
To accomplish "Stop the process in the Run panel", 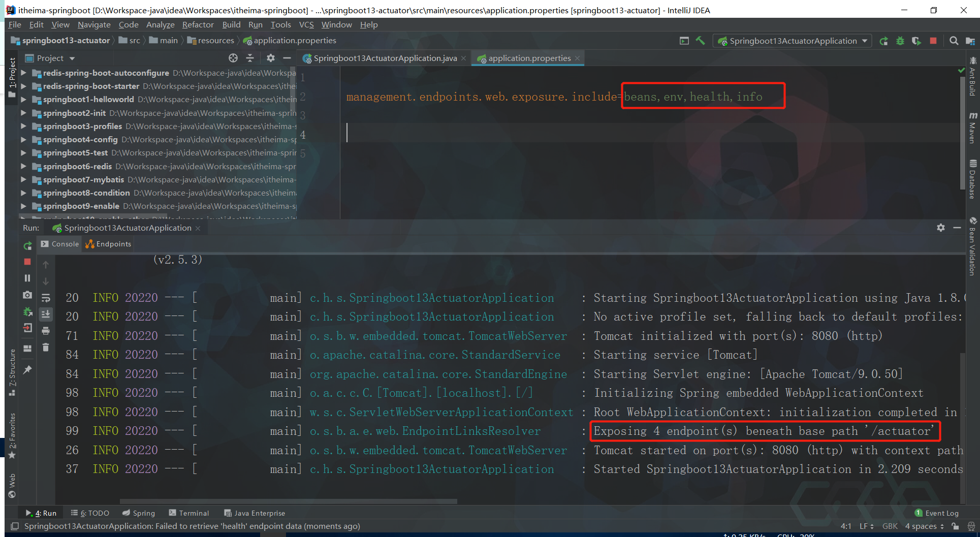I will 27,262.
